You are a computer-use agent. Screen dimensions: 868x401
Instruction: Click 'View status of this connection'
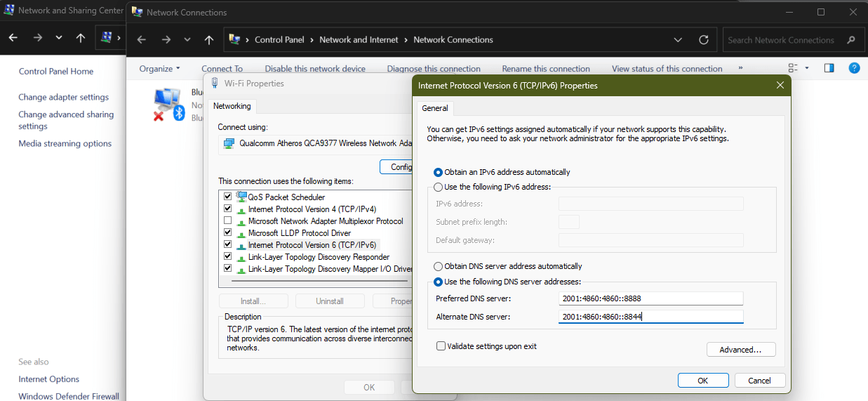(667, 69)
